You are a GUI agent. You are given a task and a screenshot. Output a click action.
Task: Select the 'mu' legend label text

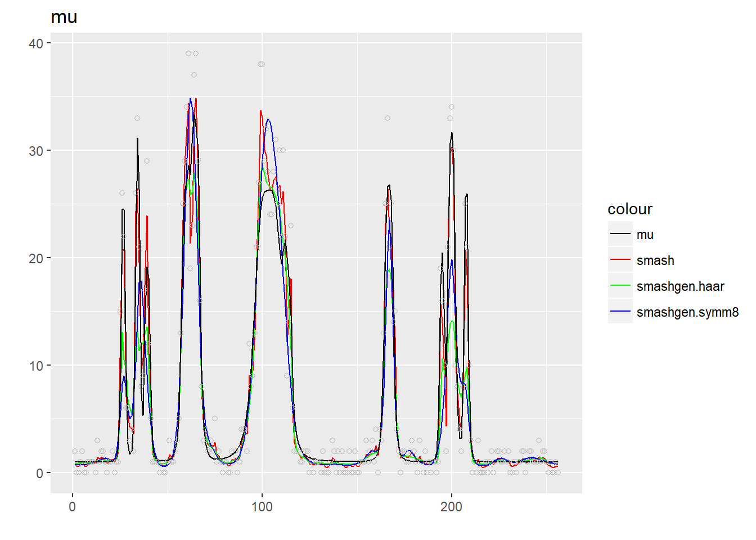(x=645, y=235)
